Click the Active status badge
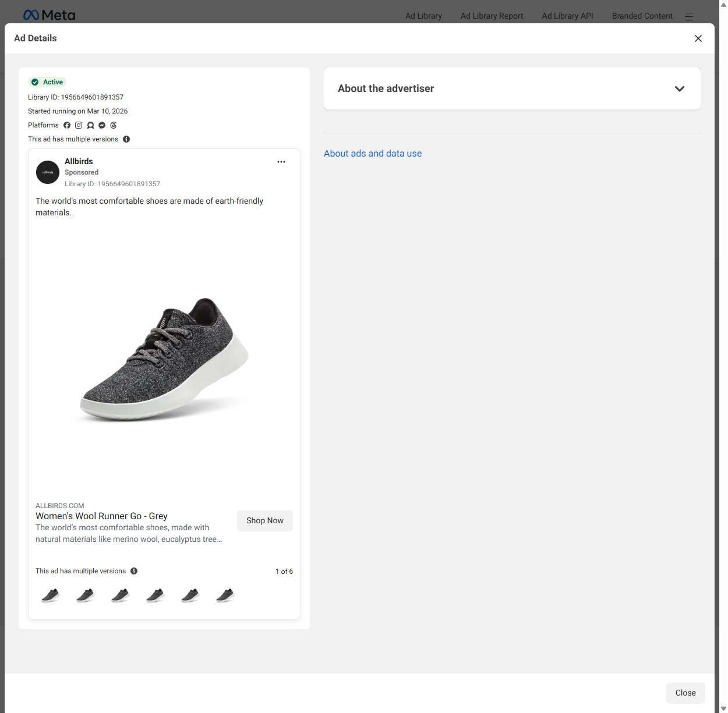 (48, 82)
